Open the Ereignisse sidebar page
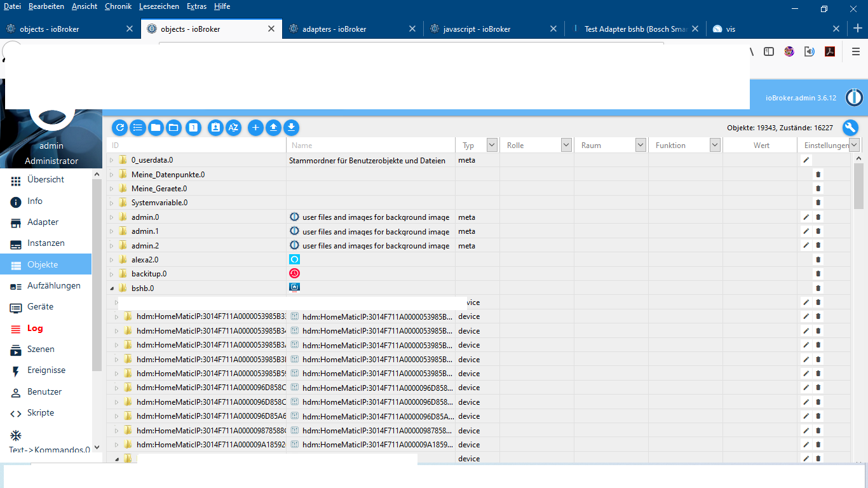The width and height of the screenshot is (868, 488). coord(46,370)
